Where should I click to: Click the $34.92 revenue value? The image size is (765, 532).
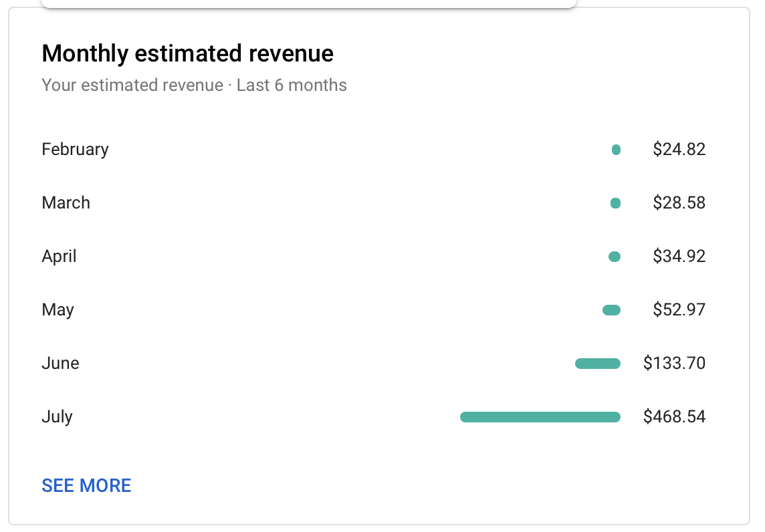(679, 256)
